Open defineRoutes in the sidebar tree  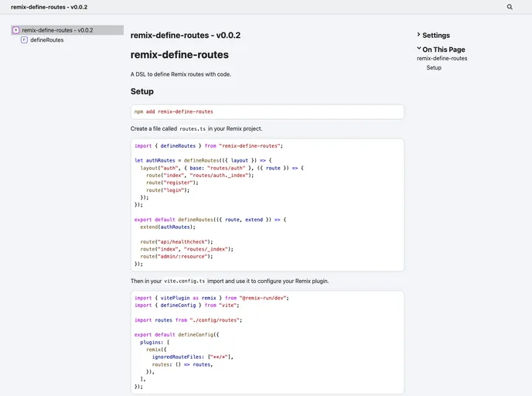tap(47, 40)
